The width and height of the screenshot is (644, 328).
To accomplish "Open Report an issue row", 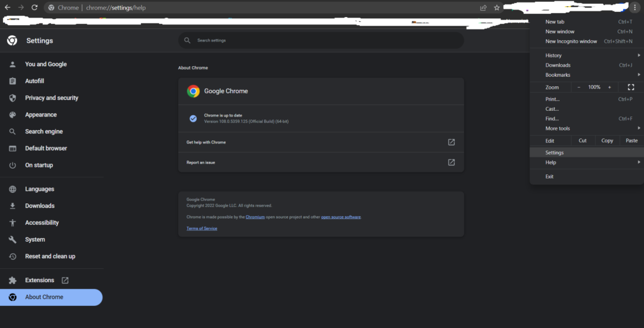I will click(321, 162).
